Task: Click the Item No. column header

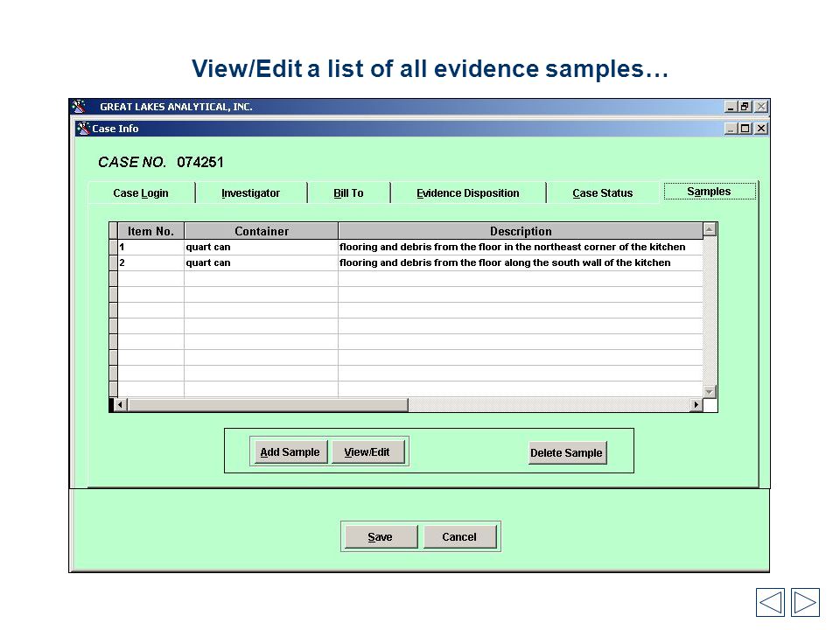Action: click(151, 231)
